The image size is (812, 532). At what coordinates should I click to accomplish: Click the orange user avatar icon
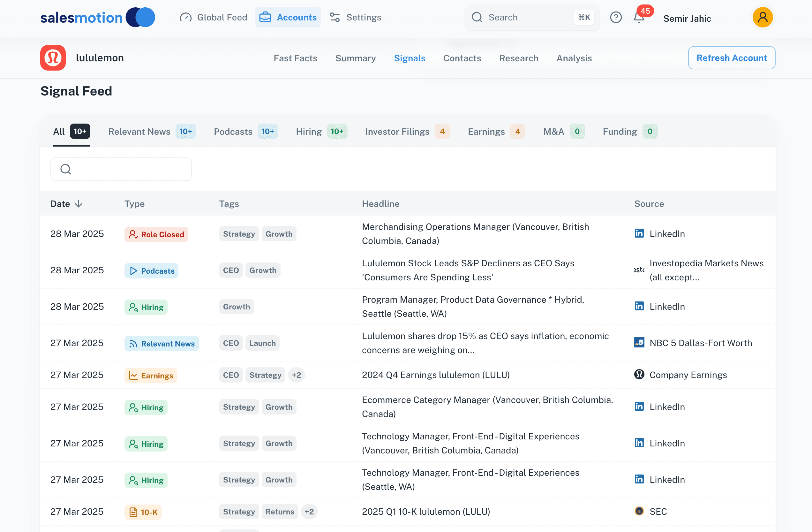[763, 18]
